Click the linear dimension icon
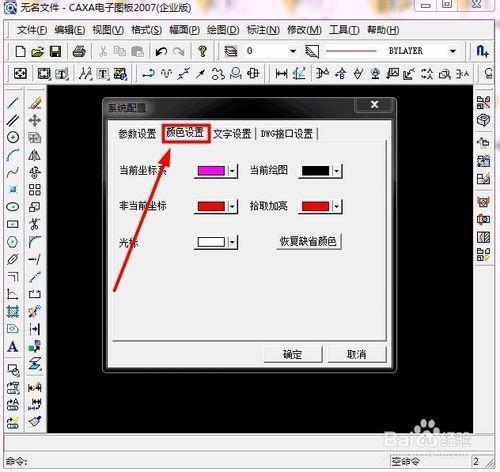The image size is (500, 472). click(x=281, y=73)
